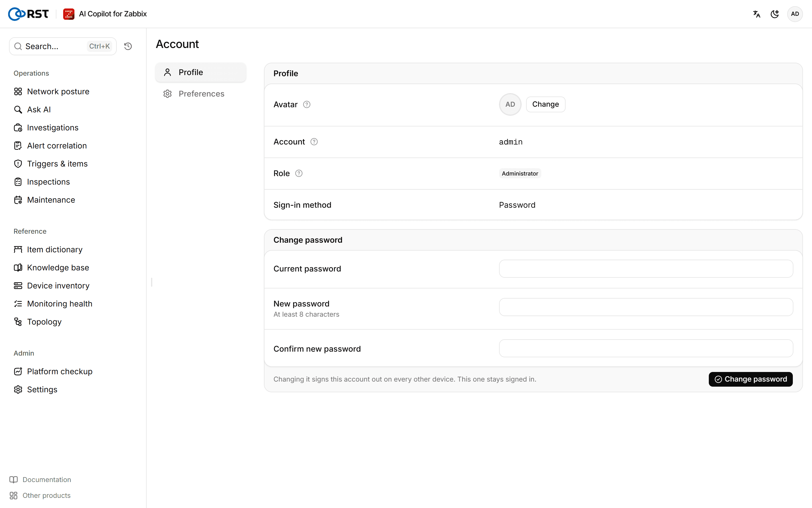Select the Profile tab
The image size is (812, 508).
coord(201,72)
